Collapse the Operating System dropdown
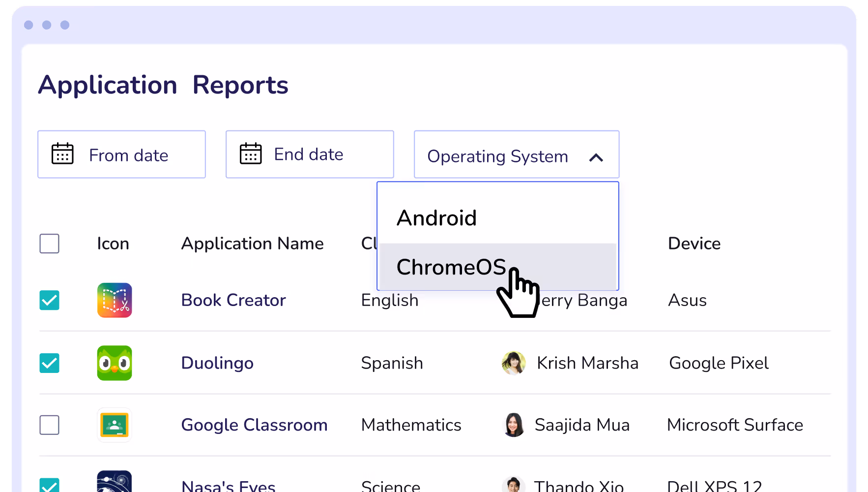Image resolution: width=868 pixels, height=492 pixels. tap(517, 154)
